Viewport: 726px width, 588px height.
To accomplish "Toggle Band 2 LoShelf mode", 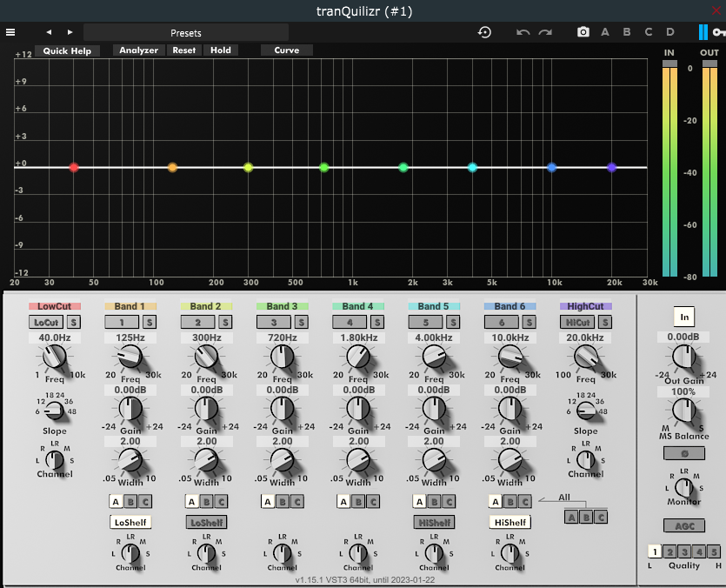I will pos(207,522).
